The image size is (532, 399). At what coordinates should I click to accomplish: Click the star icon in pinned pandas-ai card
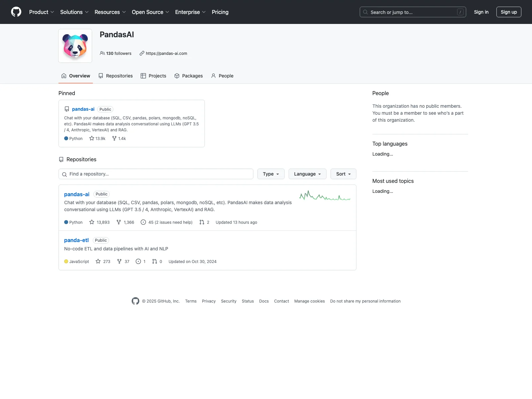92,138
